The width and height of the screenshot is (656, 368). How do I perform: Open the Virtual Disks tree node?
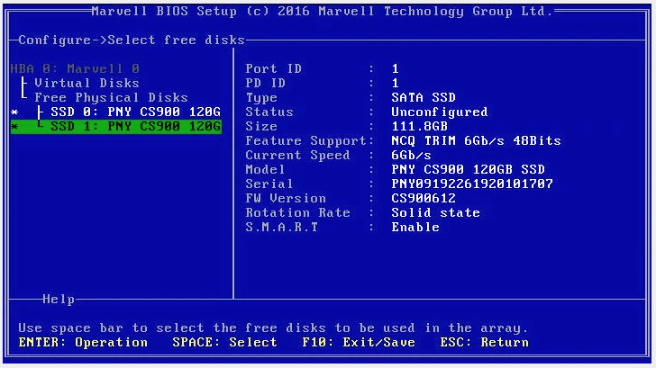click(87, 83)
